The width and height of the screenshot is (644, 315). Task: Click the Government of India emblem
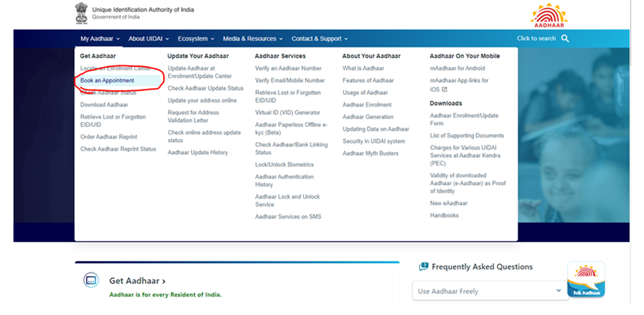tap(82, 13)
